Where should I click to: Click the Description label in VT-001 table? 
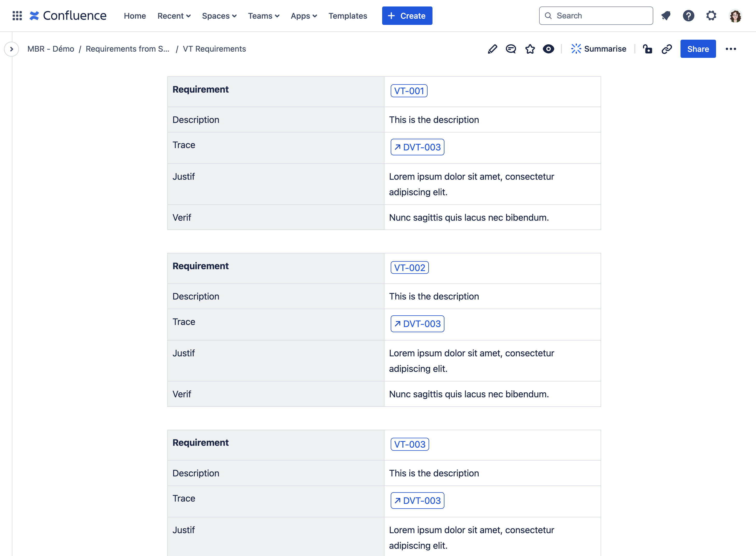coord(196,120)
